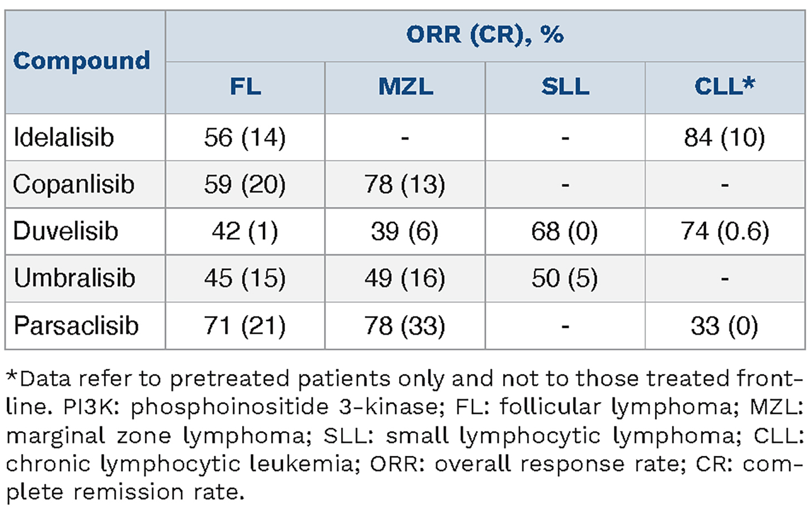Select the MZL column header
812x514 pixels.
click(x=406, y=87)
